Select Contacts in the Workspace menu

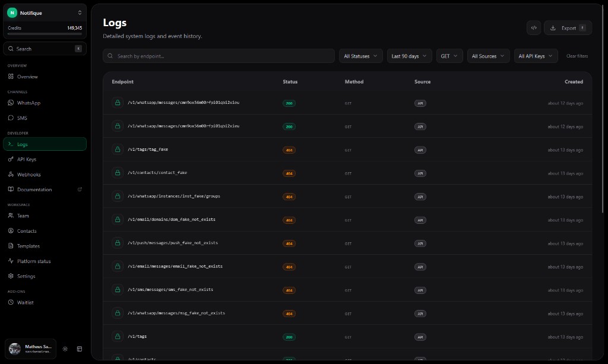tap(27, 230)
